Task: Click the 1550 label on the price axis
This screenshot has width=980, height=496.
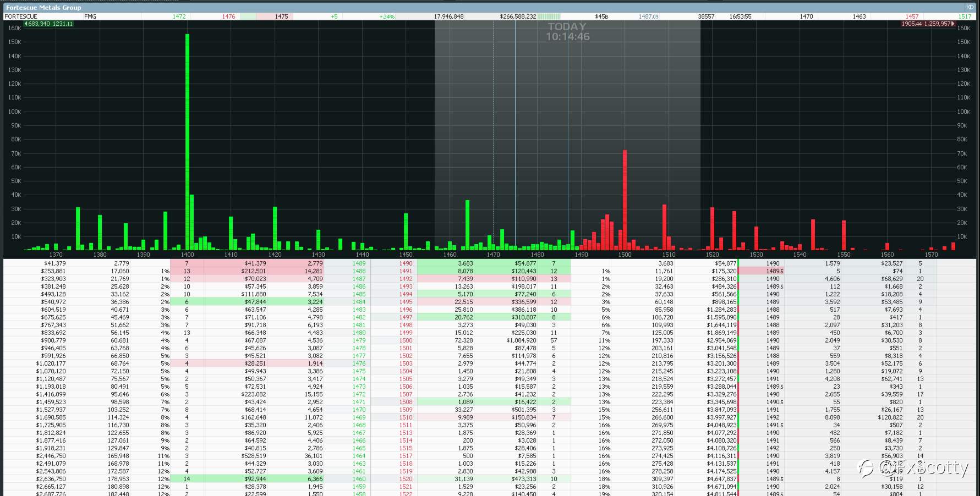Action: (x=844, y=255)
